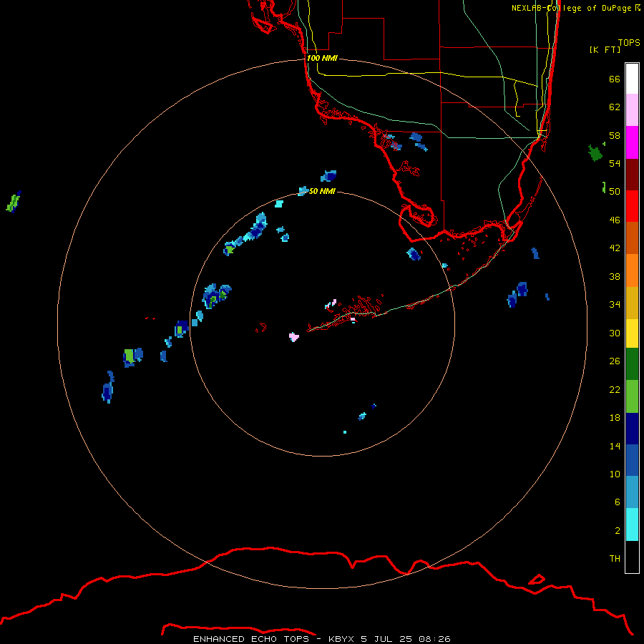Image resolution: width=644 pixels, height=644 pixels.
Task: Click the "18" legend value
Action: [x=615, y=418]
